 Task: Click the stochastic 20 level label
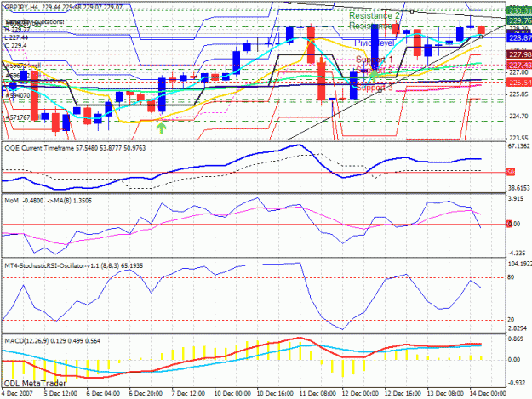511,320
